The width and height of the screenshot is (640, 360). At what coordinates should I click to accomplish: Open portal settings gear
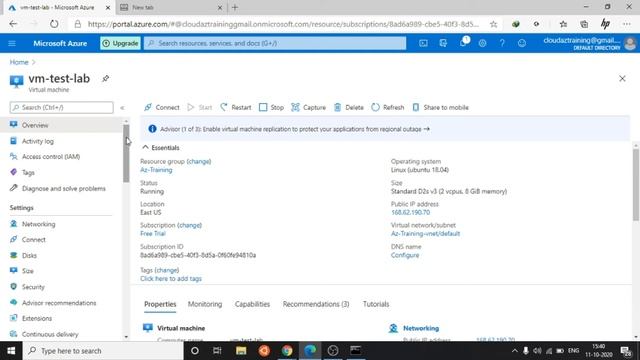tap(482, 43)
